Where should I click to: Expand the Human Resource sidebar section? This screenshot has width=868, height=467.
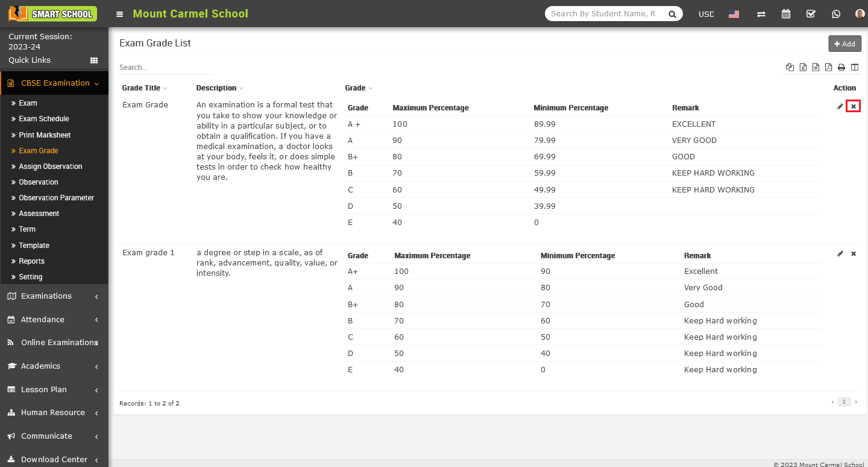point(53,413)
